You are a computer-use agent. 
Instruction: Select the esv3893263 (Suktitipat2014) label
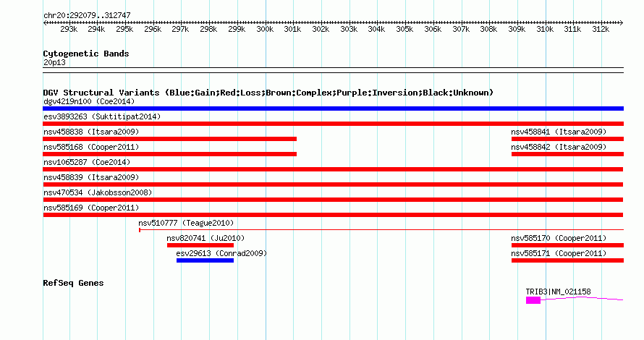tap(102, 116)
